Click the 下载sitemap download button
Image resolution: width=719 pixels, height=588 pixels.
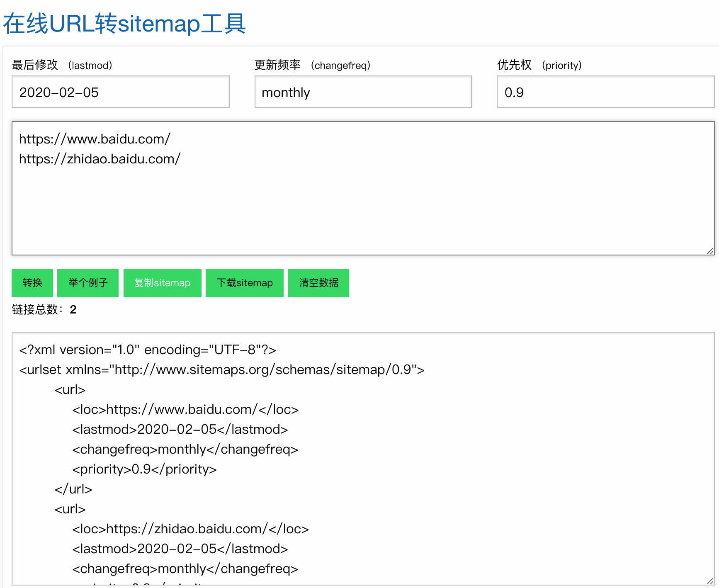tap(245, 283)
